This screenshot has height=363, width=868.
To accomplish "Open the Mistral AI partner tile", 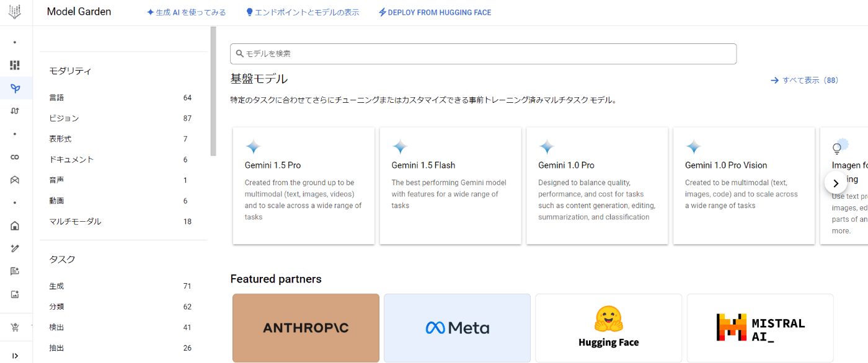I will coord(760,328).
